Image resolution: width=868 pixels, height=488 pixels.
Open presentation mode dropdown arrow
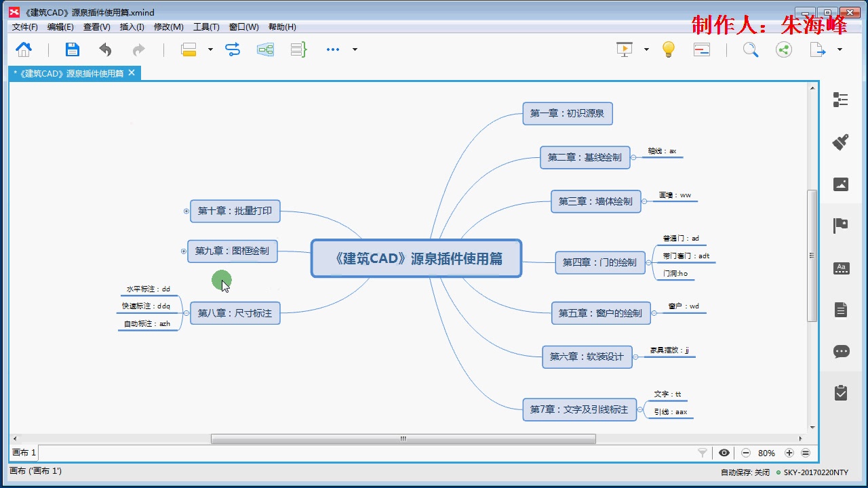646,49
